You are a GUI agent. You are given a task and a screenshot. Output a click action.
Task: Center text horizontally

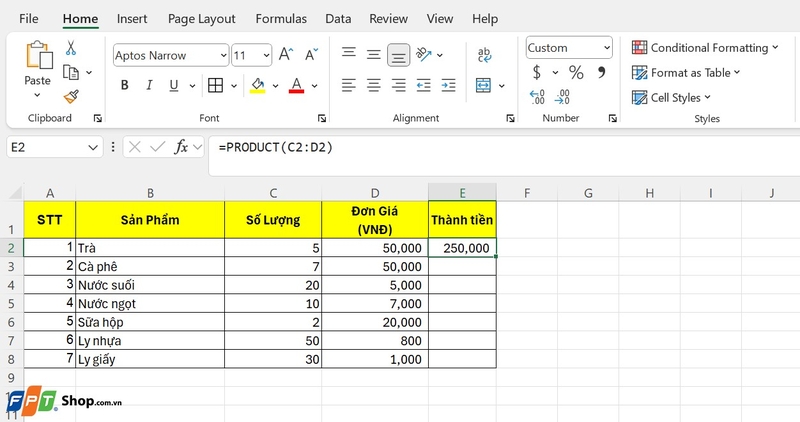pyautogui.click(x=373, y=85)
